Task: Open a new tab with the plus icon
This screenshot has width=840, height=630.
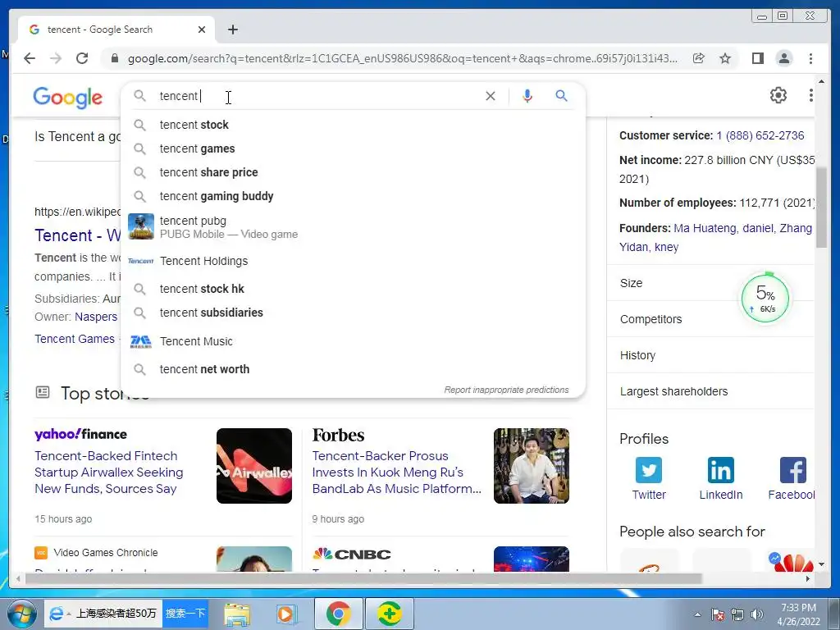Action: click(x=232, y=30)
